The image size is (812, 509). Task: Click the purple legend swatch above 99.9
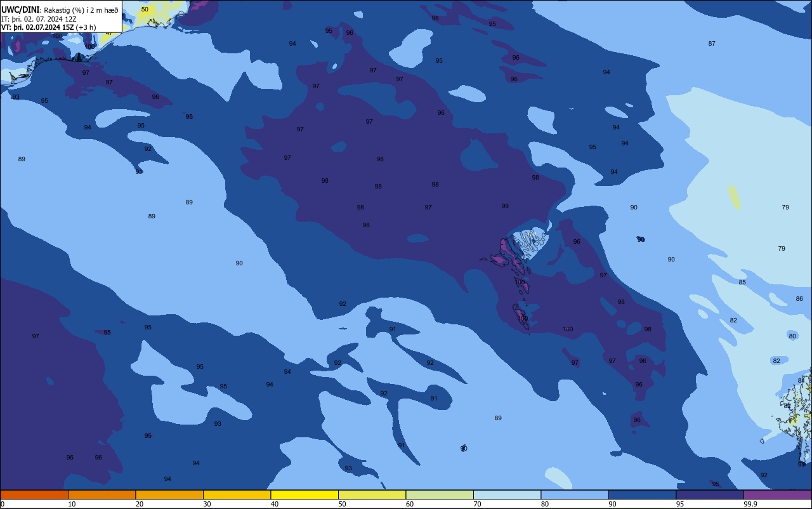coord(777,494)
